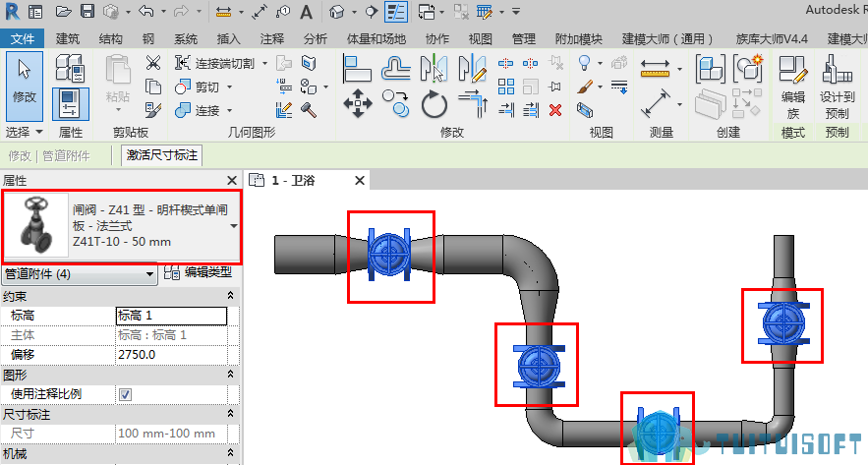This screenshot has height=465, width=868.
Task: Collapse the 约束 section
Action: coord(230,296)
